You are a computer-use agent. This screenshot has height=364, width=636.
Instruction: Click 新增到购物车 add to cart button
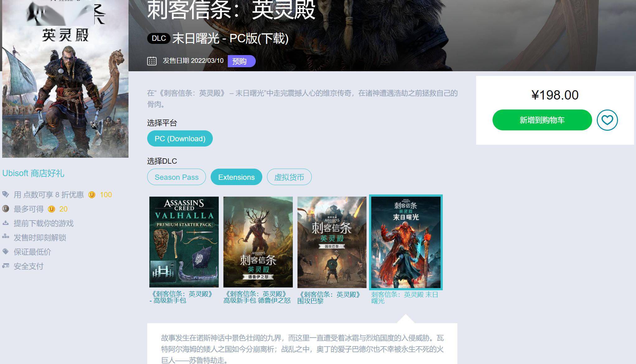(x=542, y=120)
